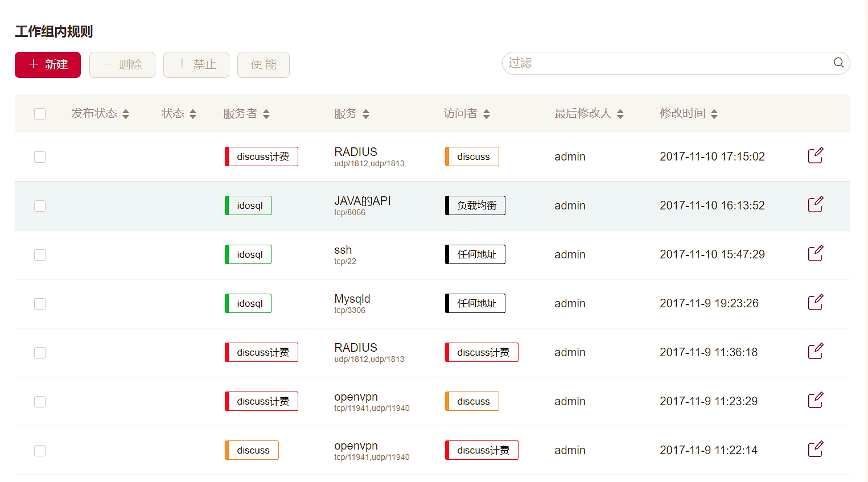This screenshot has height=482, width=868.
Task: Sort by 发布状态 column
Action: (126, 114)
